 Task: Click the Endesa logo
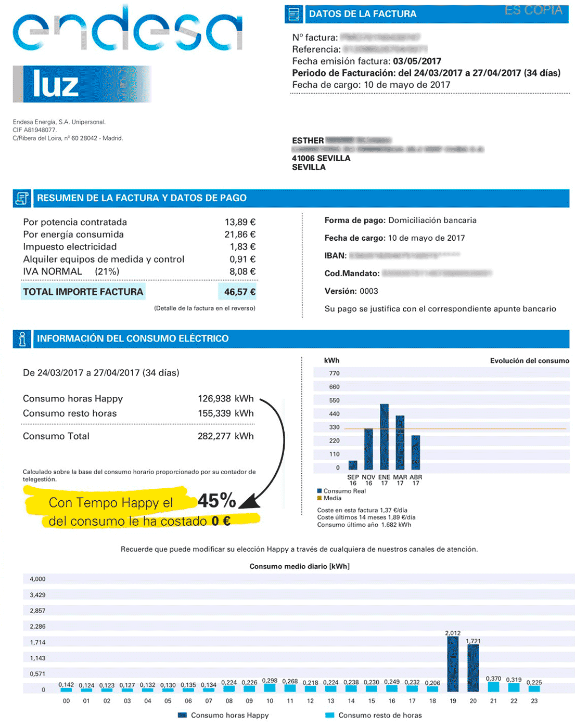[x=128, y=28]
